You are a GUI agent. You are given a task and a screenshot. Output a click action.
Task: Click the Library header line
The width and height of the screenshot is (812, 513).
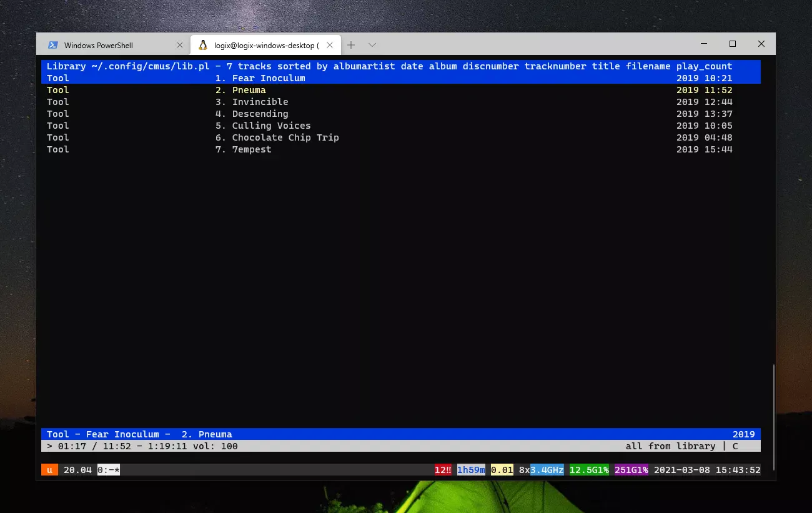[x=401, y=66]
